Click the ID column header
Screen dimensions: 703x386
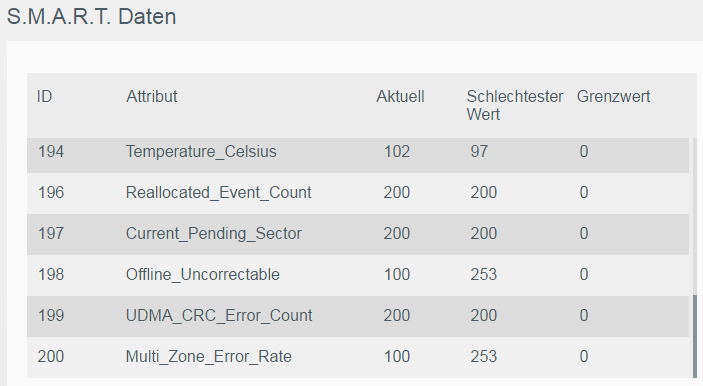point(44,96)
